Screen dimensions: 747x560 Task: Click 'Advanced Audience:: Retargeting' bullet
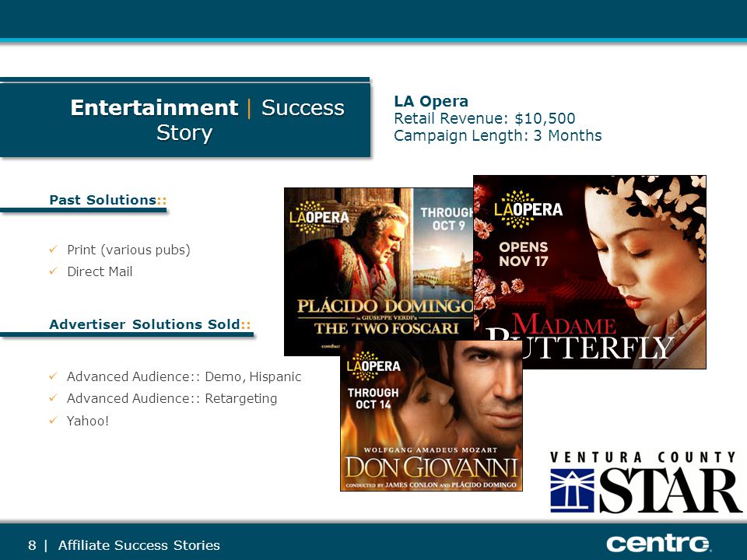172,398
